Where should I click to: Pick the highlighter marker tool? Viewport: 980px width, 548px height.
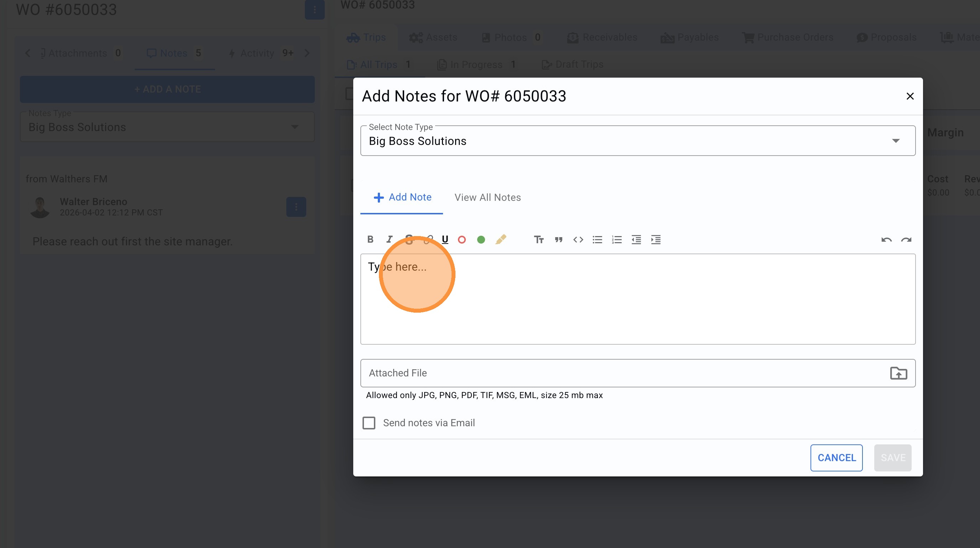point(501,239)
